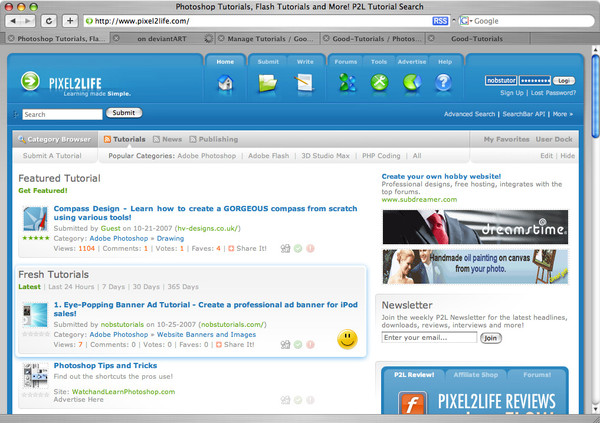Screen dimensions: 600x423
Task: Open the Home house icon in the site nav
Action: 225,82
